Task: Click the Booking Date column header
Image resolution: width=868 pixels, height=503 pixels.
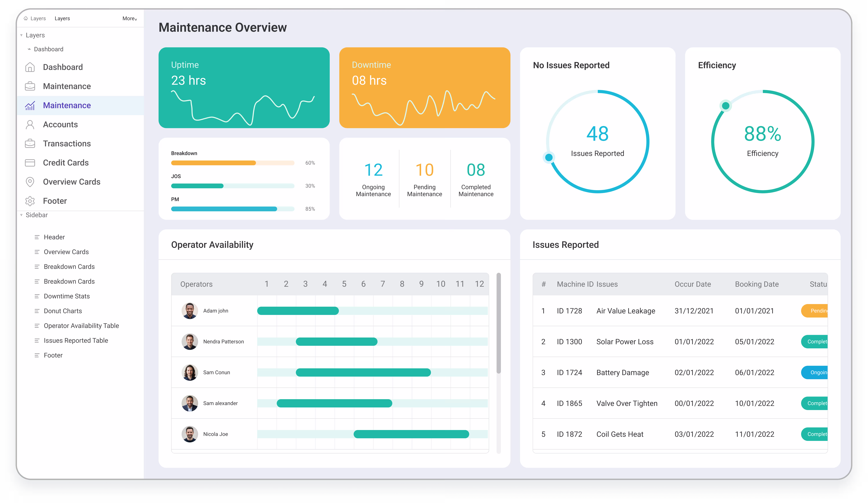Action: coord(757,284)
